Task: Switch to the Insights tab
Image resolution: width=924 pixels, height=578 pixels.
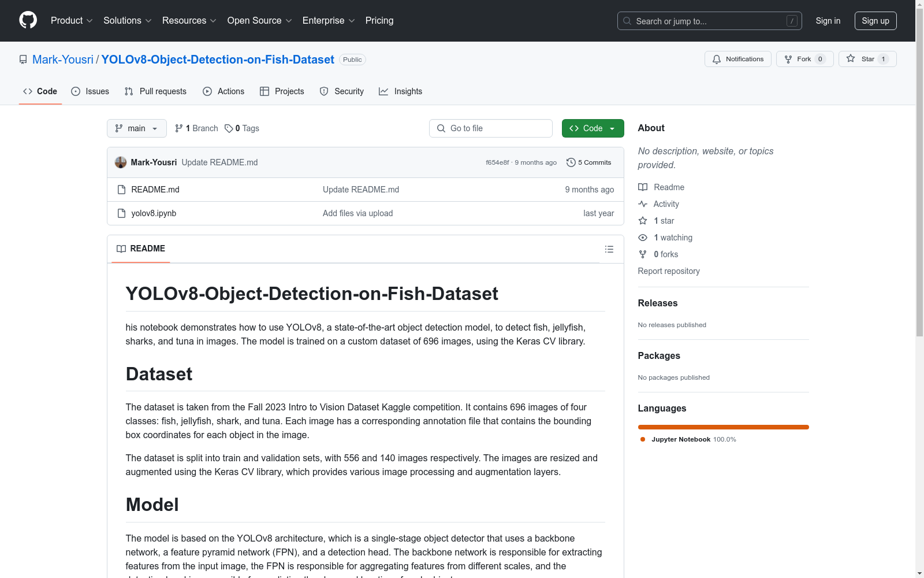Action: pos(400,91)
